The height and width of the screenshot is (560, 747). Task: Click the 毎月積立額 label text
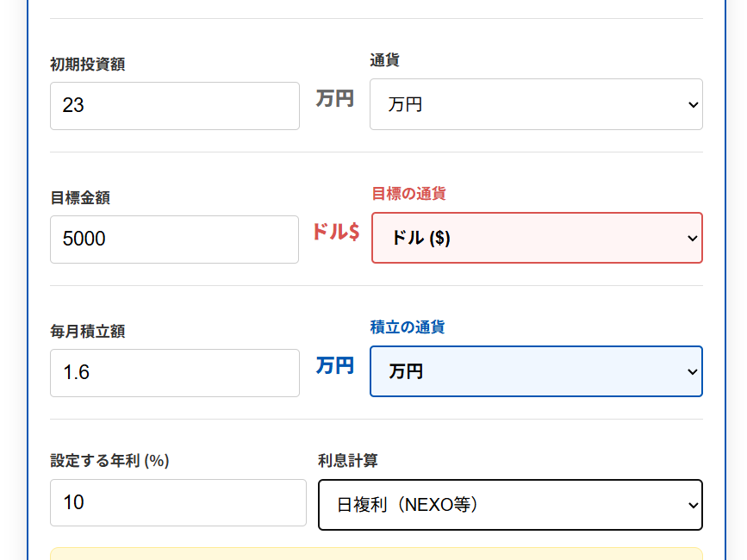(88, 332)
